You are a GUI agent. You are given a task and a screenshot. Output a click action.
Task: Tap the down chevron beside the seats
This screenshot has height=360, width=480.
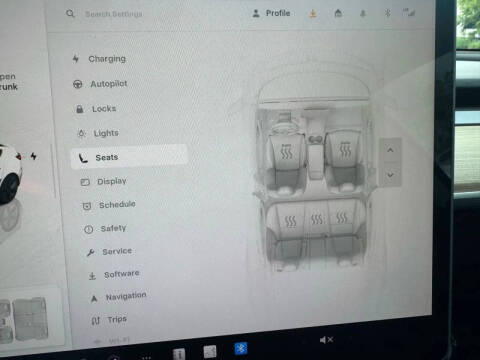(390, 174)
